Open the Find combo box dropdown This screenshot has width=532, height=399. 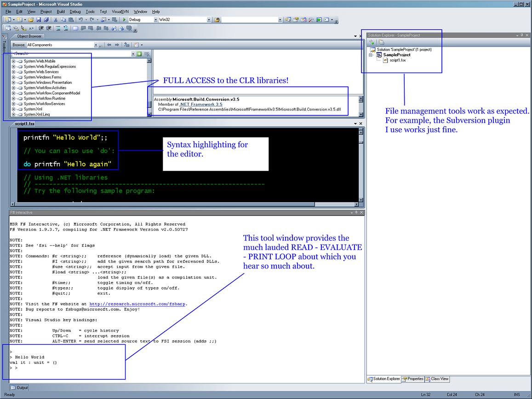click(280, 20)
